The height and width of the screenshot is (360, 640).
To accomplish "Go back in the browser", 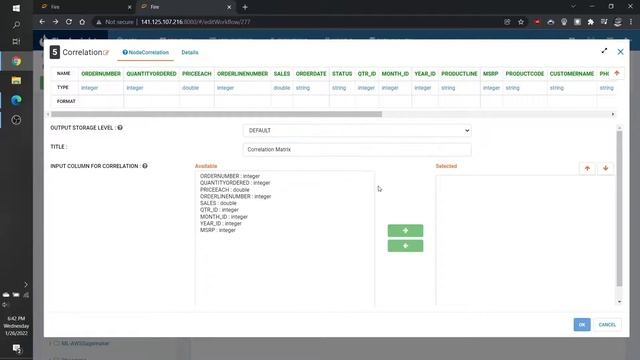I will [42, 22].
